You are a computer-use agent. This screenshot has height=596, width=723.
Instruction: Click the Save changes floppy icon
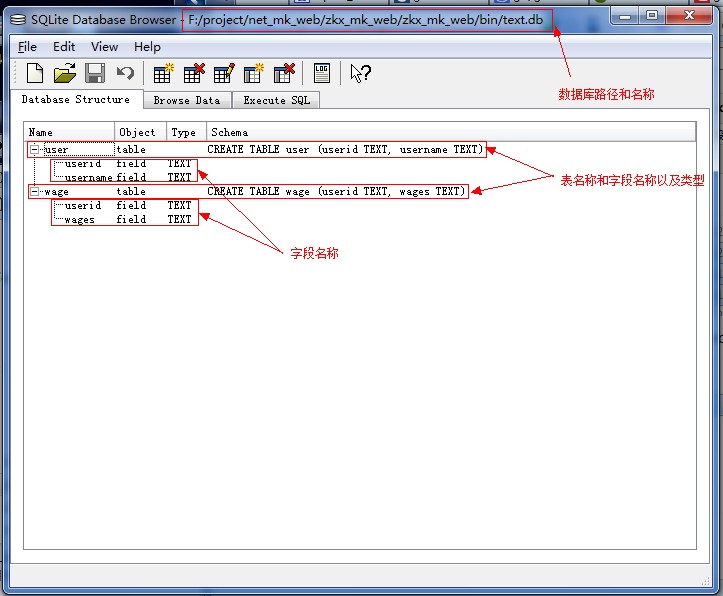pyautogui.click(x=95, y=73)
